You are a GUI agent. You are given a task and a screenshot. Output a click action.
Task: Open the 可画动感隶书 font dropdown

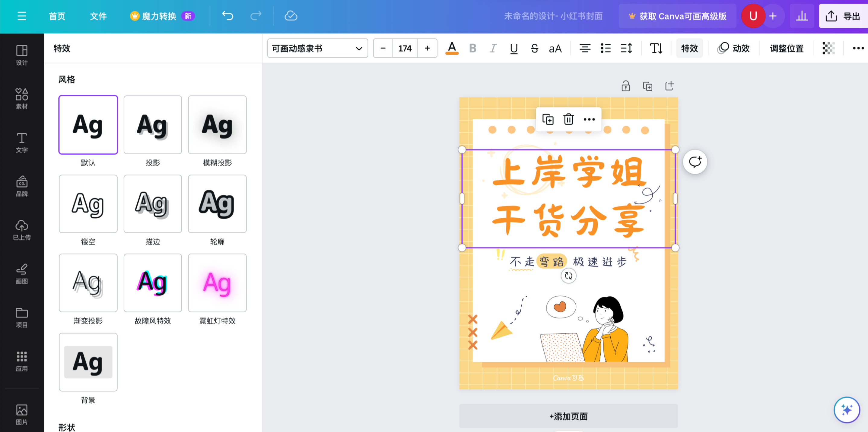click(x=317, y=48)
